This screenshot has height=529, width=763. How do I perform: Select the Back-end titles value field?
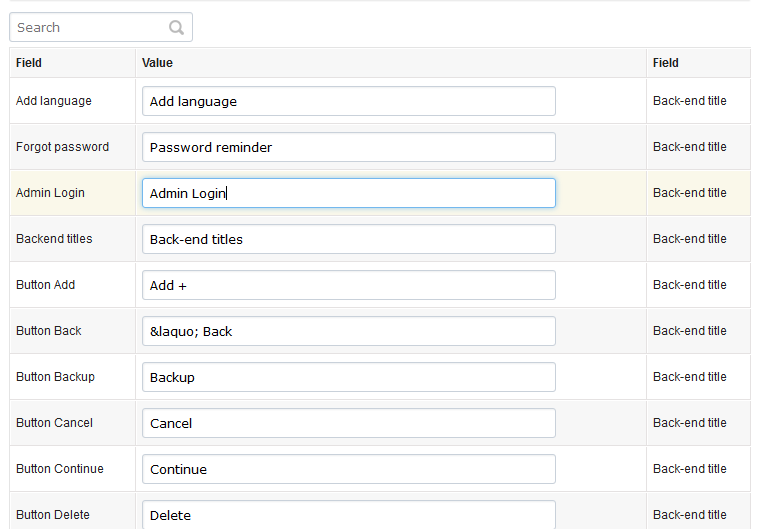point(348,239)
